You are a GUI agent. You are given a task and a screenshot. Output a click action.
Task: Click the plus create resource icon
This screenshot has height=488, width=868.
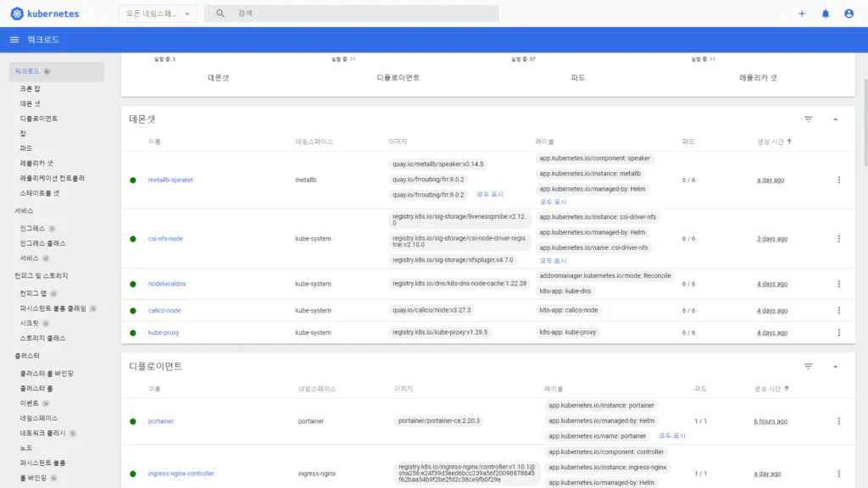(802, 14)
